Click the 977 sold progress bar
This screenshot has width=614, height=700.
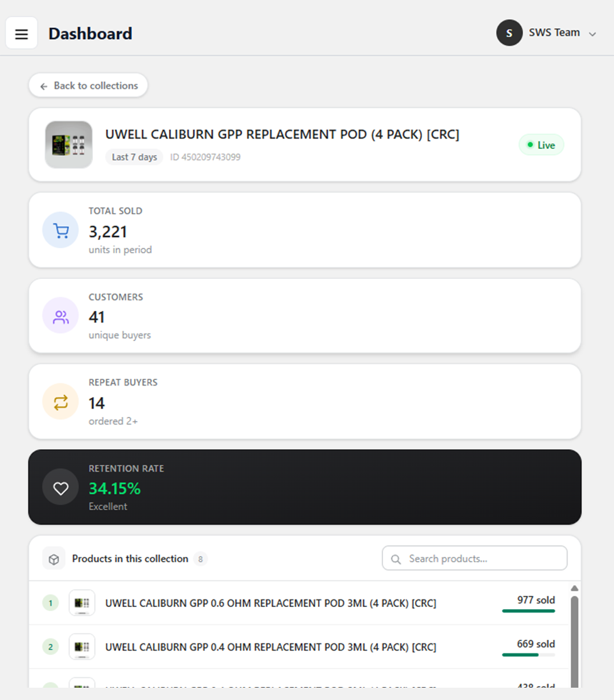529,610
